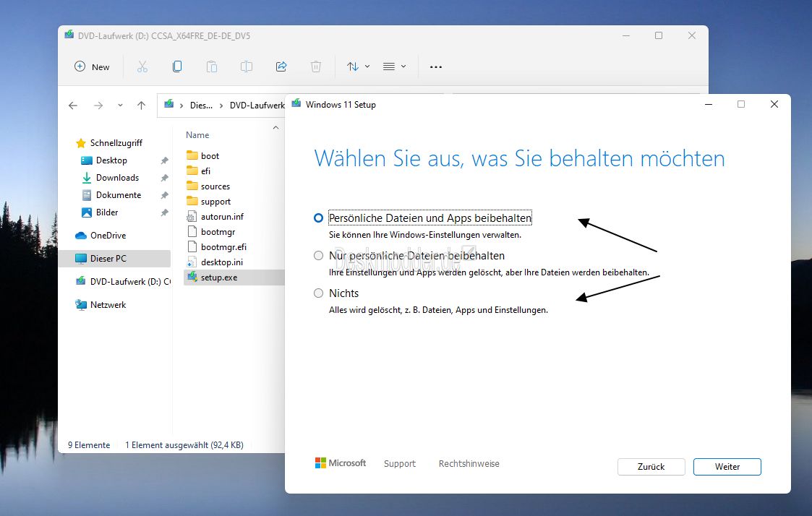
Task: Select OneDrive in the navigation pane
Action: tap(108, 236)
